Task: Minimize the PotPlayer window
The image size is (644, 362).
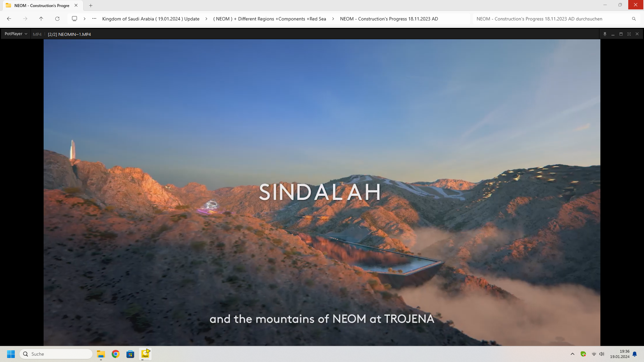Action: tap(613, 34)
